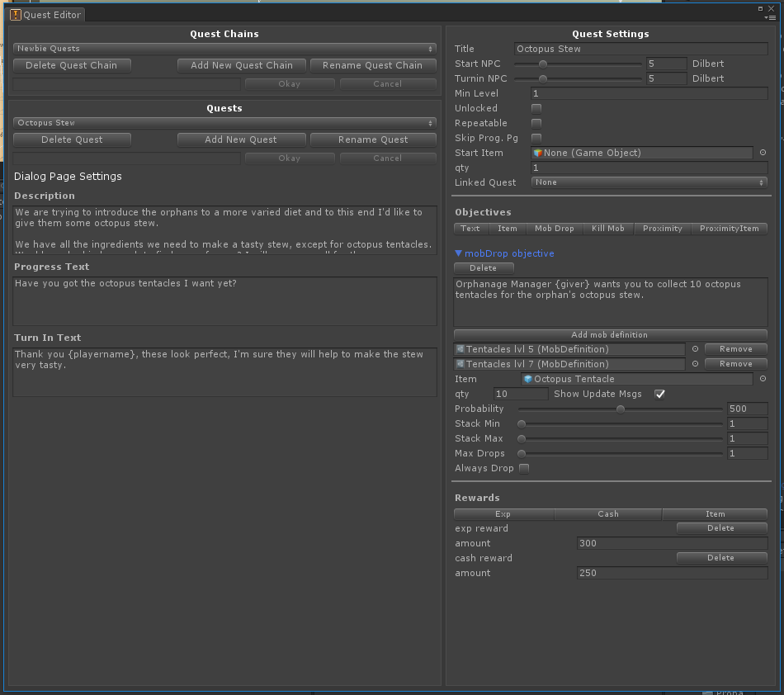This screenshot has width=784, height=695.
Task: Click the objective qty field showing 10
Action: pos(521,394)
